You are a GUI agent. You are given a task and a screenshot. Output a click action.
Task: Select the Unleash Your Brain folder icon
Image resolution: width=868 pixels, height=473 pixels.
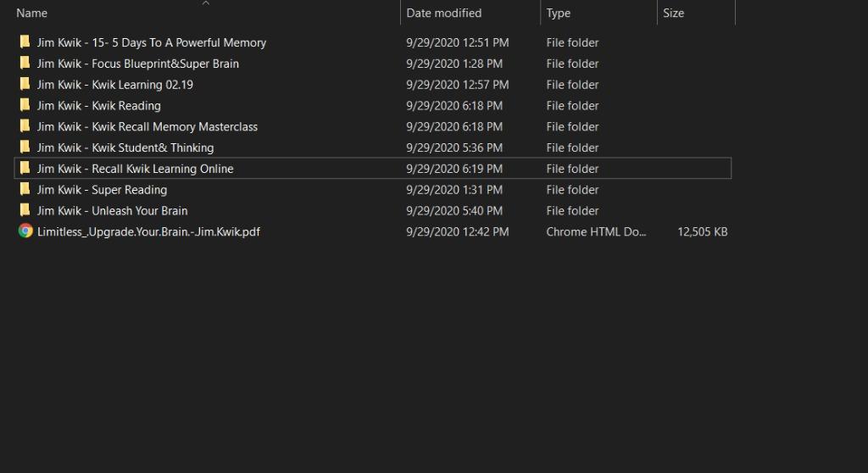coord(25,211)
